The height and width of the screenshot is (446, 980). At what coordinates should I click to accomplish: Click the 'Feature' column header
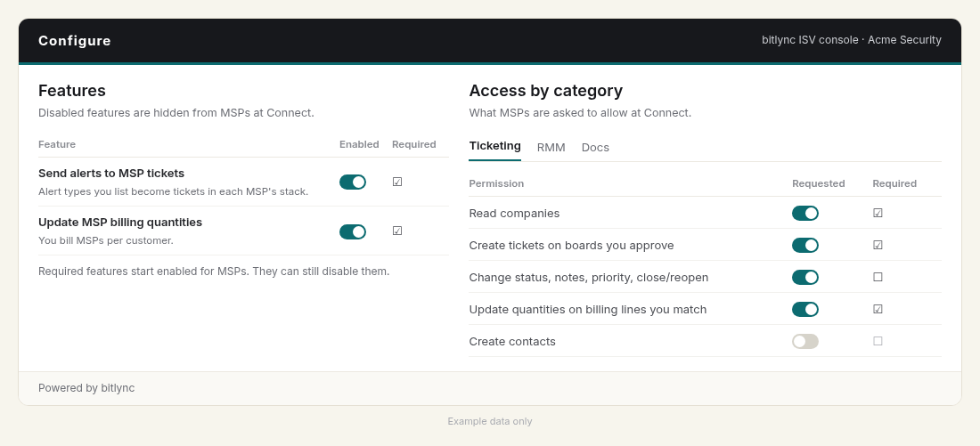pos(57,144)
